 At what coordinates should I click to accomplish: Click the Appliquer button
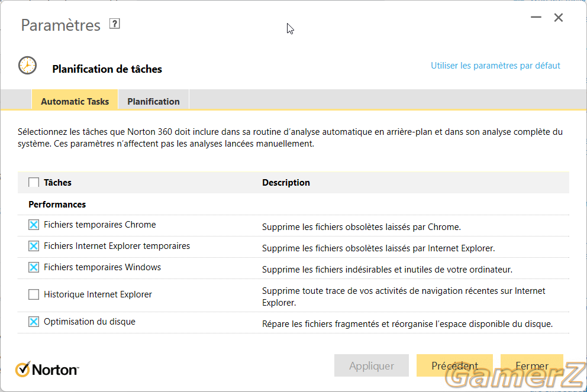372,365
